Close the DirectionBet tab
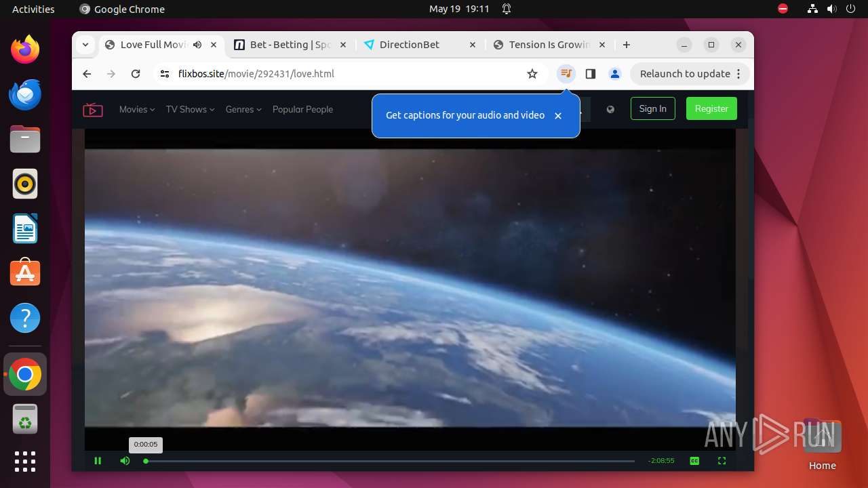 pos(473,45)
